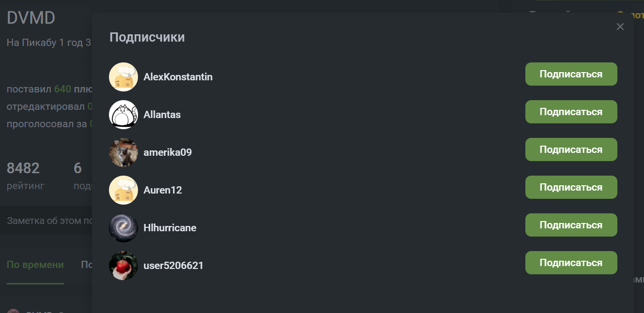Open amerika09 username link

click(168, 152)
